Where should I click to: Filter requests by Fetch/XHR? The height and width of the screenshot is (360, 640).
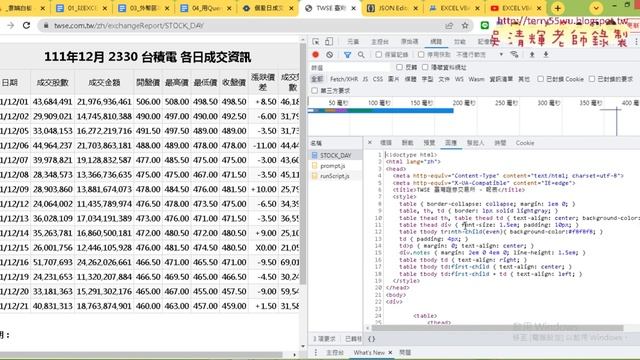pos(344,79)
